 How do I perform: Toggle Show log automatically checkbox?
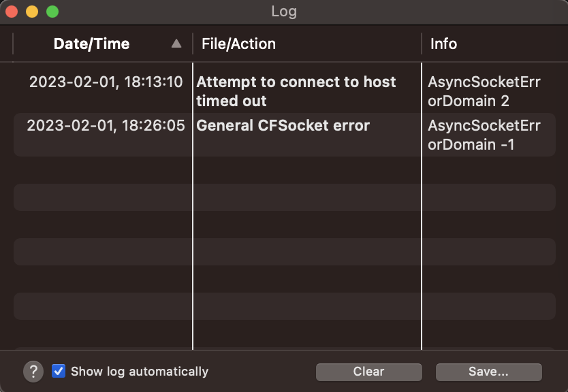point(59,372)
